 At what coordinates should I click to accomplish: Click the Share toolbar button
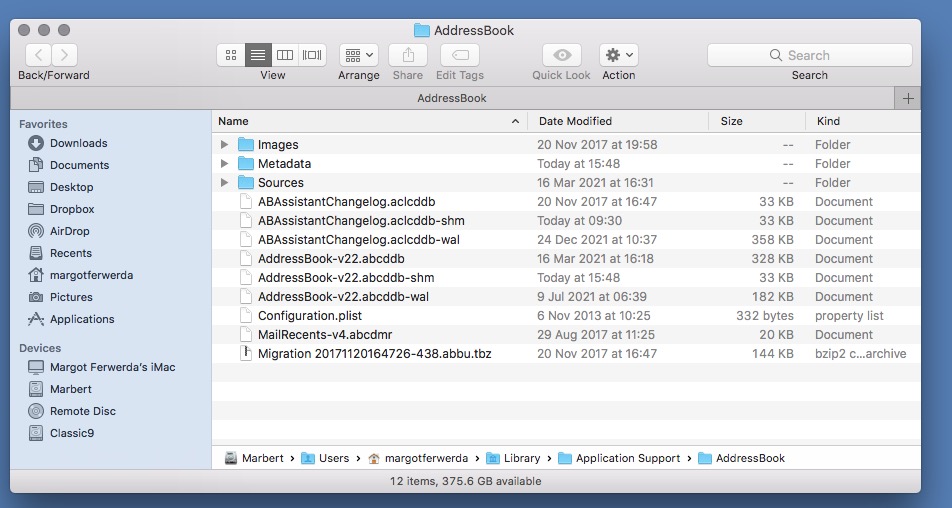[408, 55]
